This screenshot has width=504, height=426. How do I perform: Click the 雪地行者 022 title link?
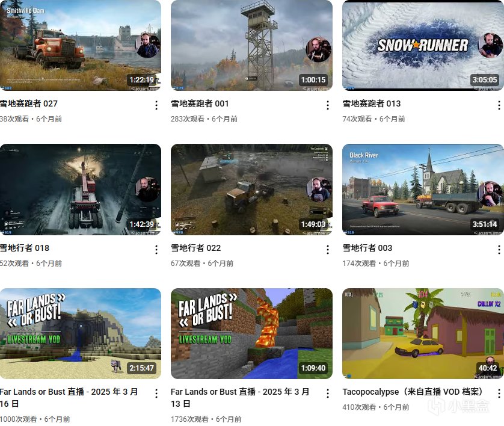pos(196,248)
